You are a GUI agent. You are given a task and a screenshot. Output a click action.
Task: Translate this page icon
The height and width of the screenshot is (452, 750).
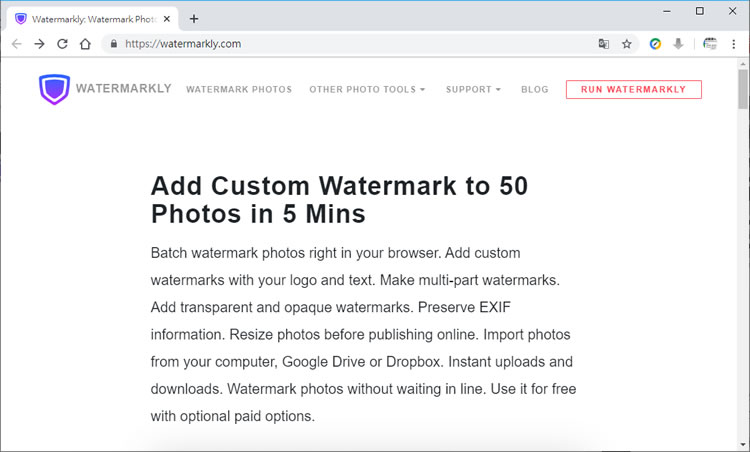(x=604, y=44)
